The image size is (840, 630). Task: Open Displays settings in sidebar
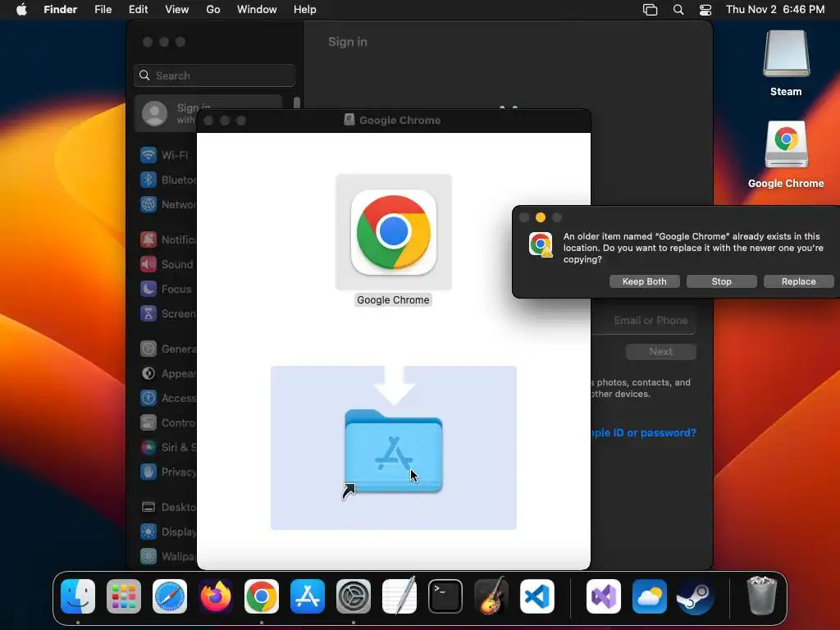(167, 532)
